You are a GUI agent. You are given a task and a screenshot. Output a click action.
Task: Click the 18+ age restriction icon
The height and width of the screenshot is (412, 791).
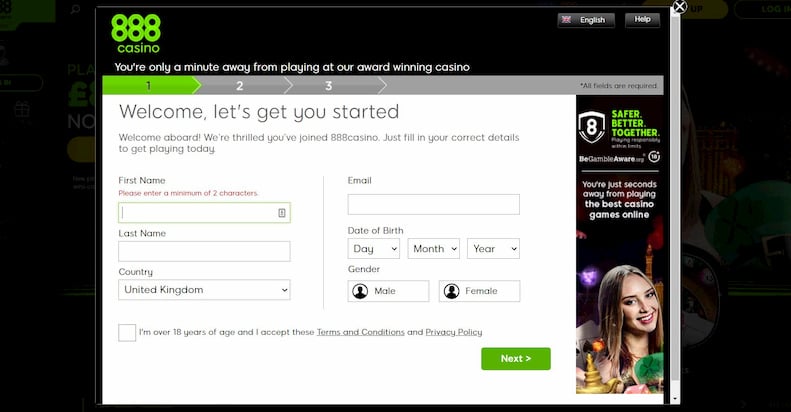(654, 157)
